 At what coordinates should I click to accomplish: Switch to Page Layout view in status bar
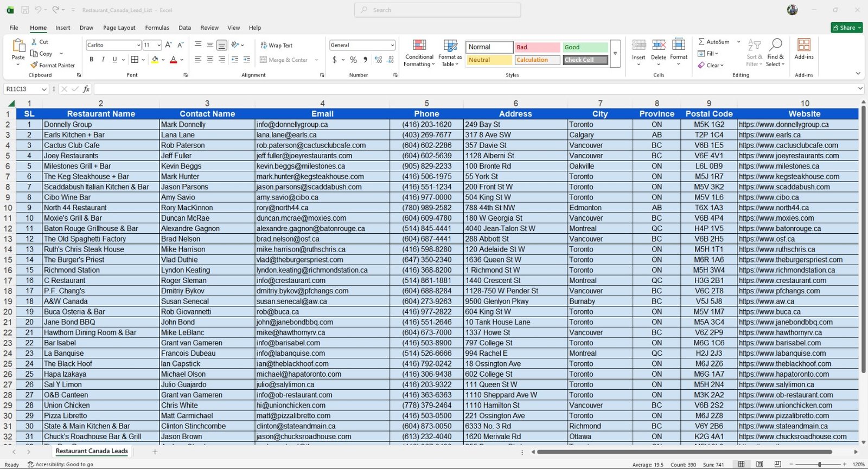tap(759, 464)
